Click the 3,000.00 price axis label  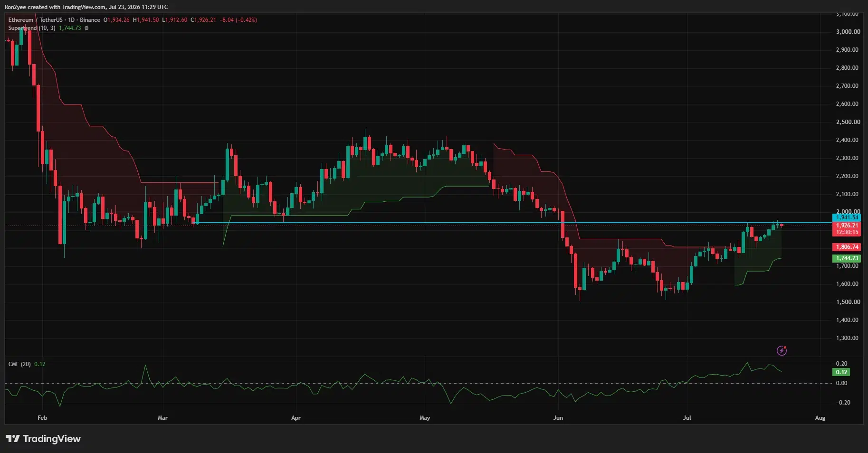(848, 32)
